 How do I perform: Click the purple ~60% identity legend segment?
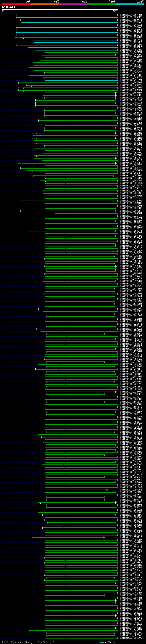73,4
